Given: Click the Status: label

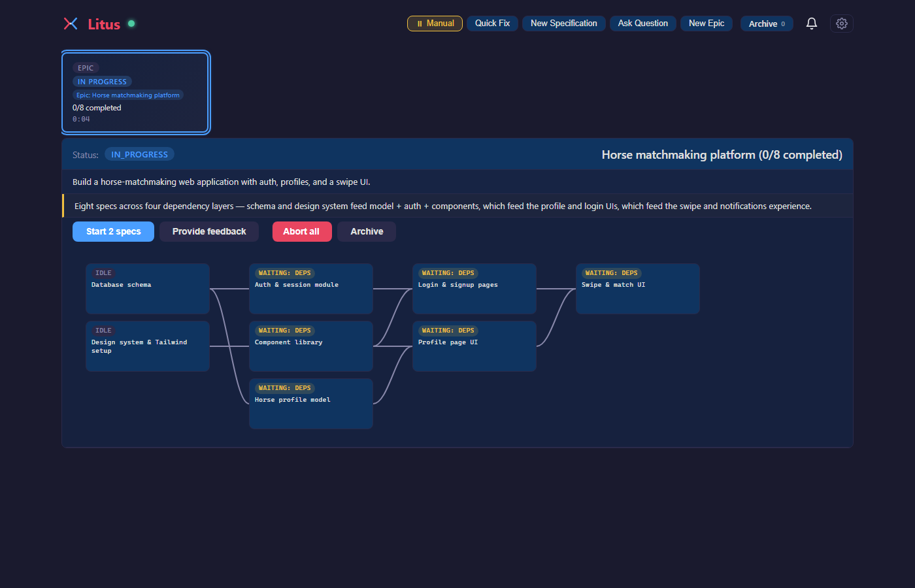Looking at the screenshot, I should click(x=86, y=155).
